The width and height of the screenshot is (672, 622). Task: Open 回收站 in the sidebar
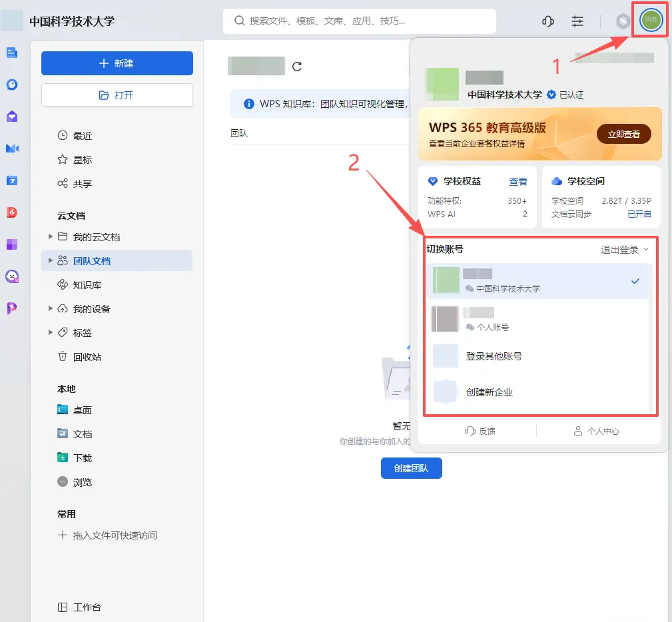[x=117, y=357]
